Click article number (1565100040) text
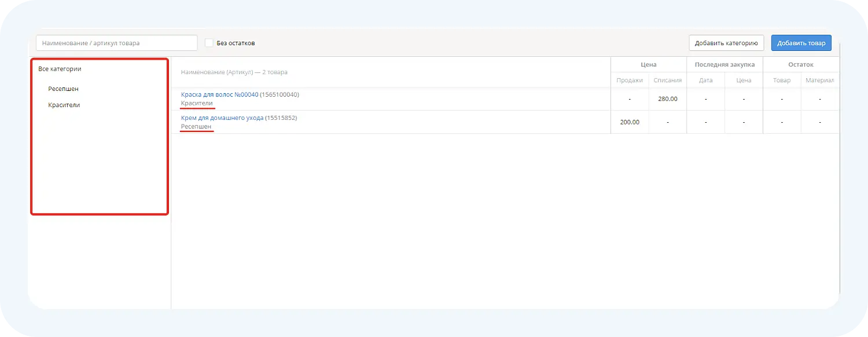The image size is (868, 337). pos(279,94)
